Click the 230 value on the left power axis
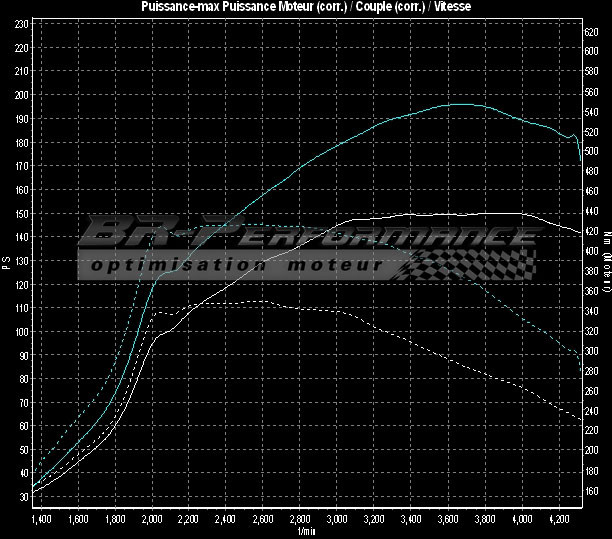The width and height of the screenshot is (612, 539). 21,24
